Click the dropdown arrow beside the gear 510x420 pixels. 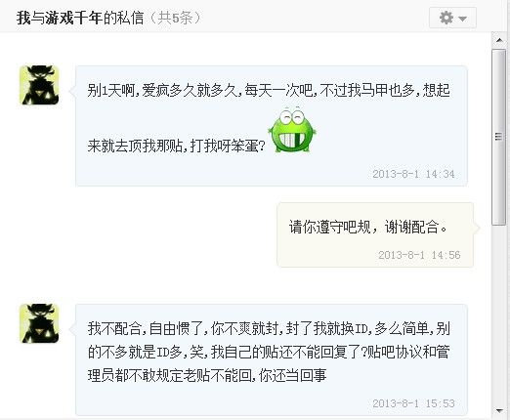(463, 19)
